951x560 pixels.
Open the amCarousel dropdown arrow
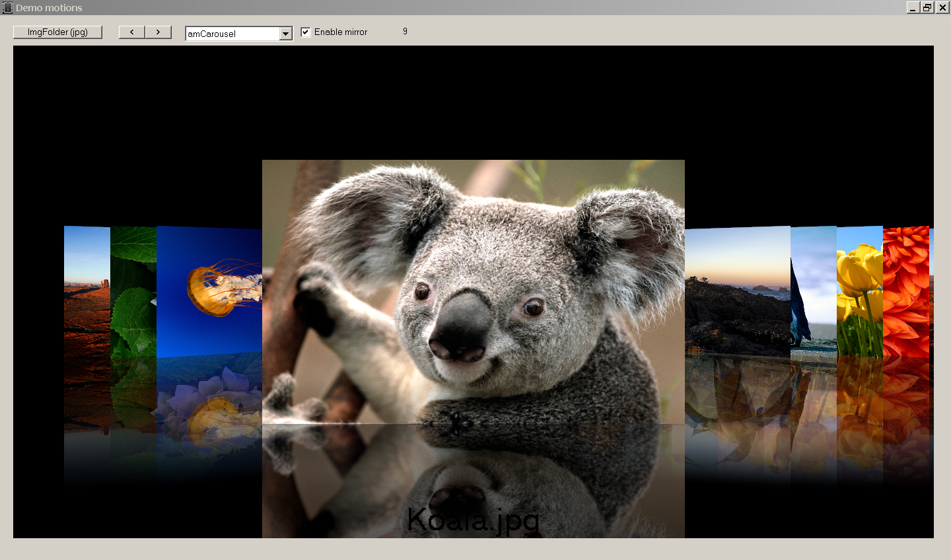285,34
